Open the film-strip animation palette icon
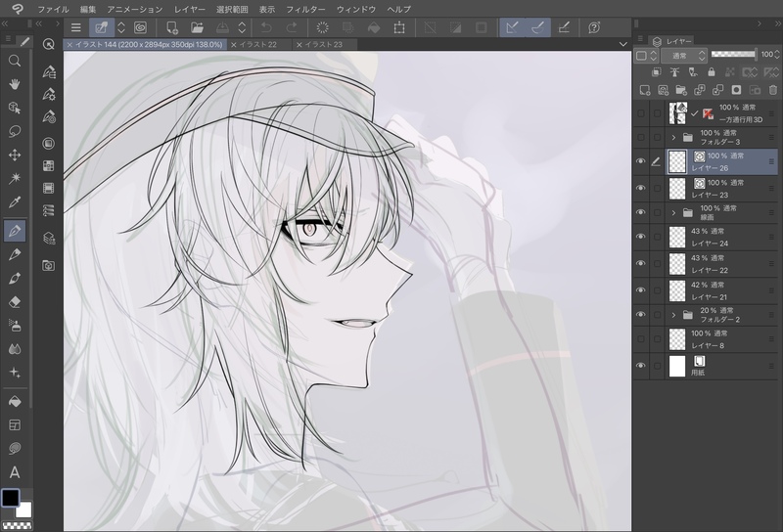This screenshot has width=783, height=532. point(48,188)
